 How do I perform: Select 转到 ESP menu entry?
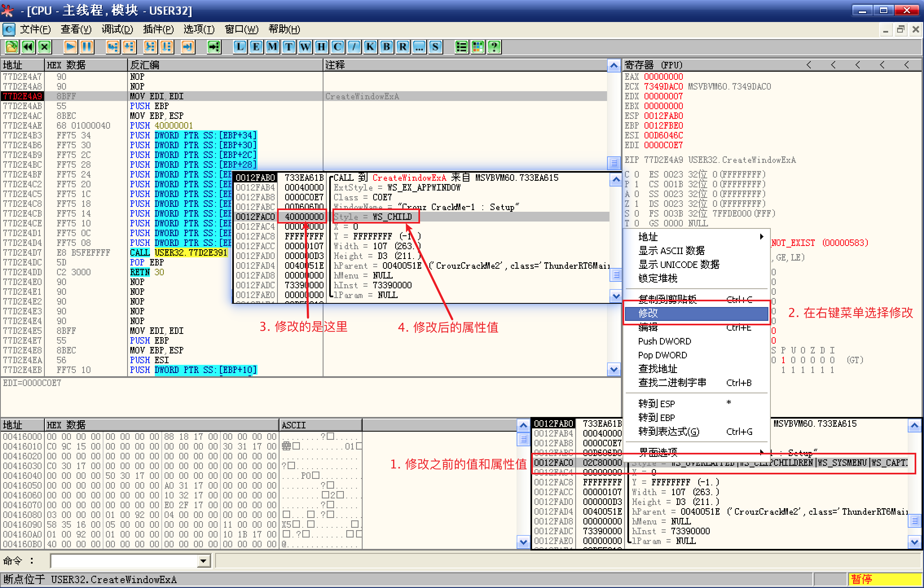(x=656, y=404)
